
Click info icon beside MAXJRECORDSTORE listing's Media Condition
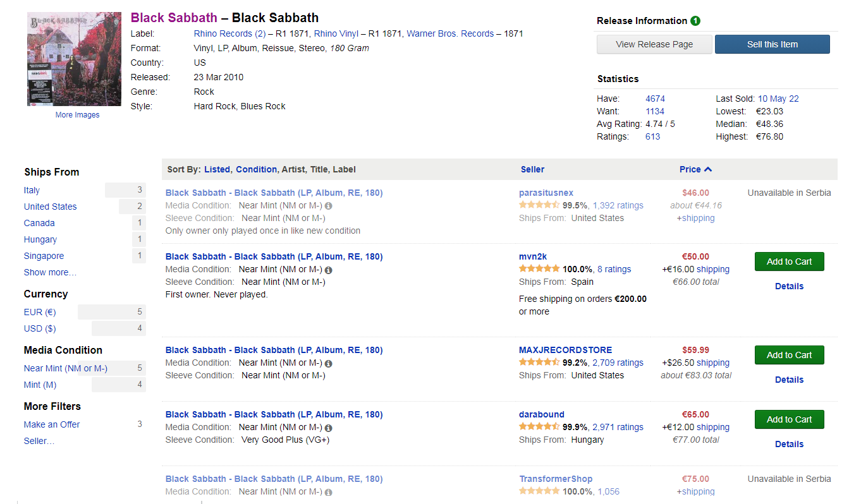click(x=329, y=363)
